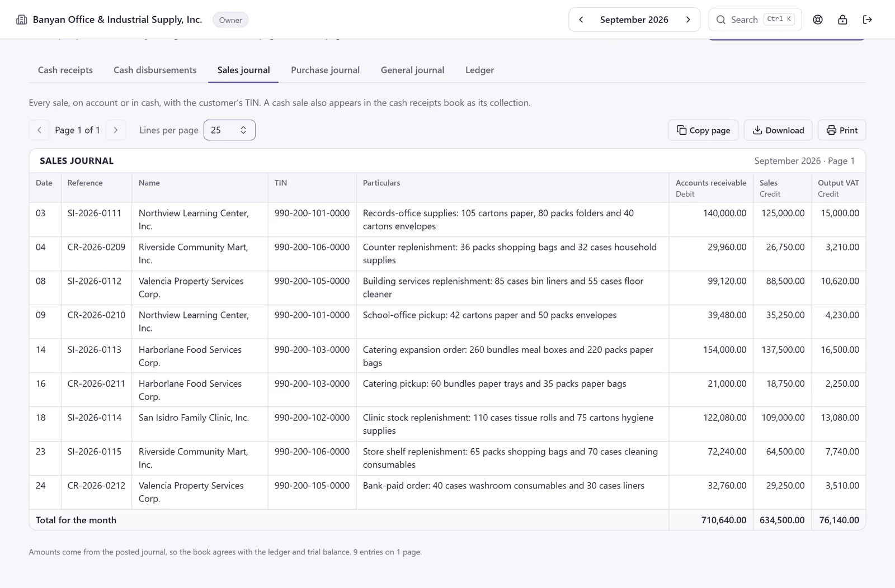Click the company building icon
This screenshot has height=588, width=895.
coord(21,20)
